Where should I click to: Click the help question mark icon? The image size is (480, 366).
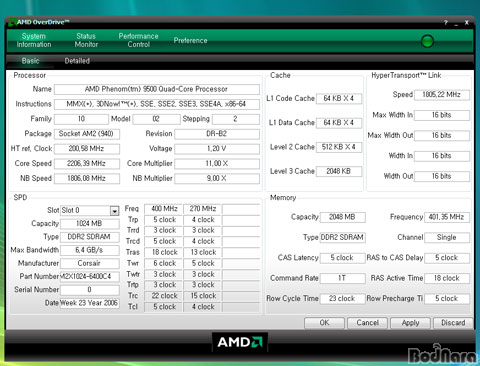coord(446,23)
